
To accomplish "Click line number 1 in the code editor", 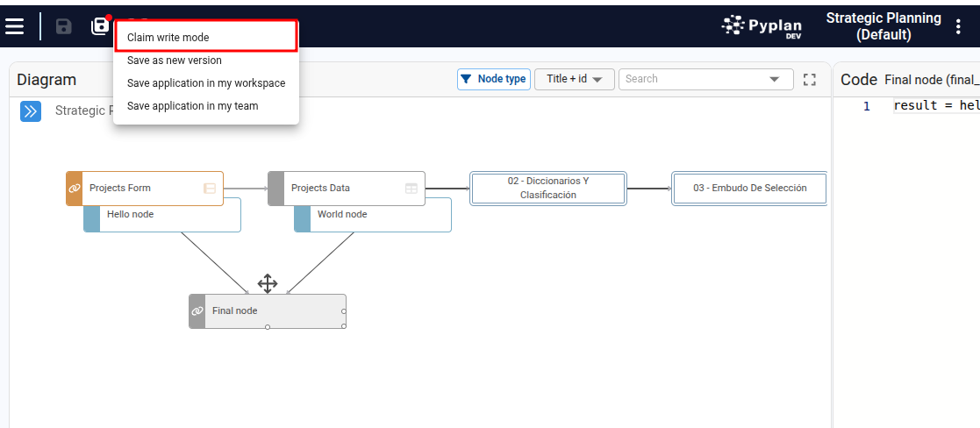I will (866, 106).
